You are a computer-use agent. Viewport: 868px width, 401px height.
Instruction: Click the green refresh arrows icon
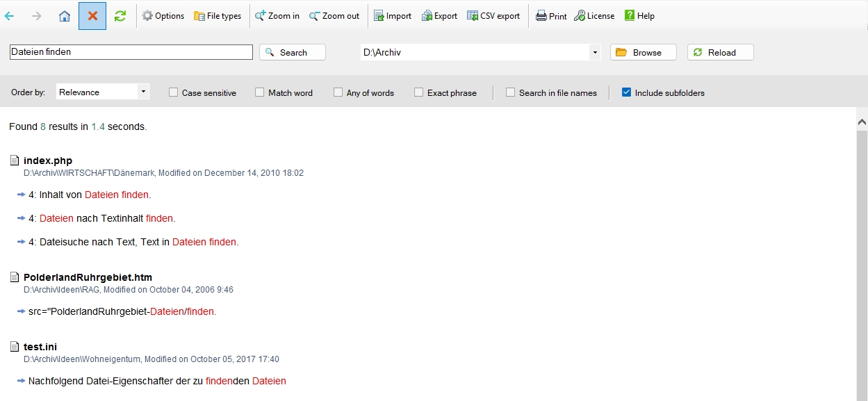[x=120, y=16]
